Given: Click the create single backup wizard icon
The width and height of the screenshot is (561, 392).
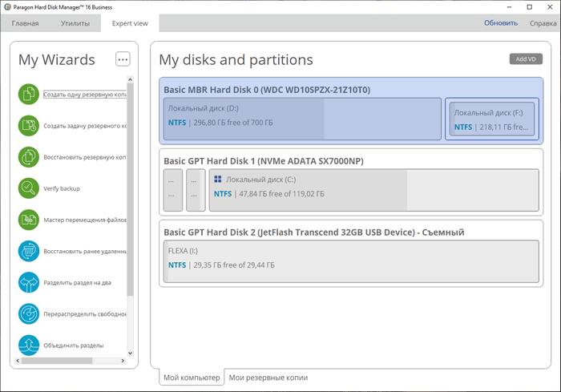Looking at the screenshot, I should [x=29, y=95].
